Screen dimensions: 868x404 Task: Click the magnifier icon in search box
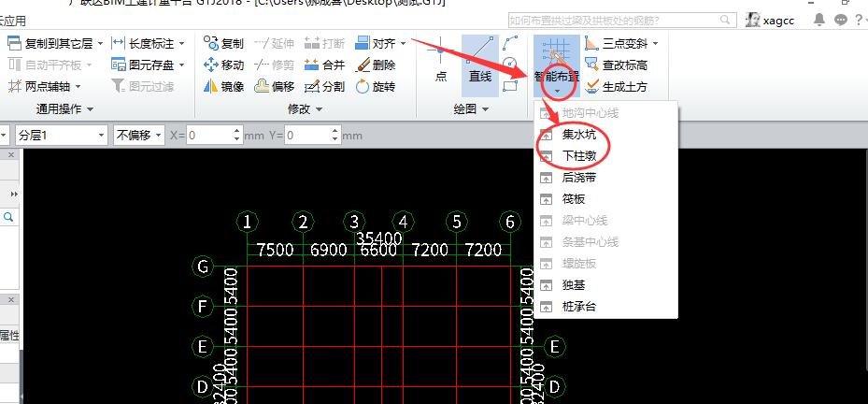tap(725, 21)
